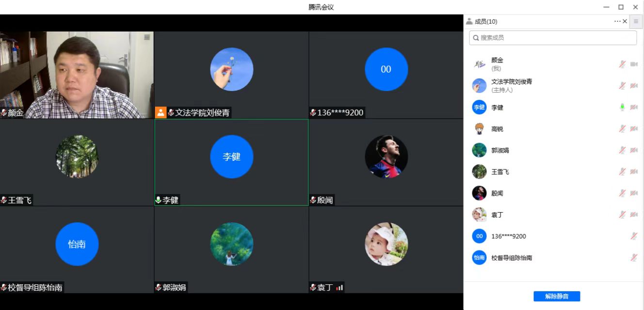Screen dimensions: 644x310
Task: Click the signal strength icon beside 袁丁
Action: (x=339, y=288)
